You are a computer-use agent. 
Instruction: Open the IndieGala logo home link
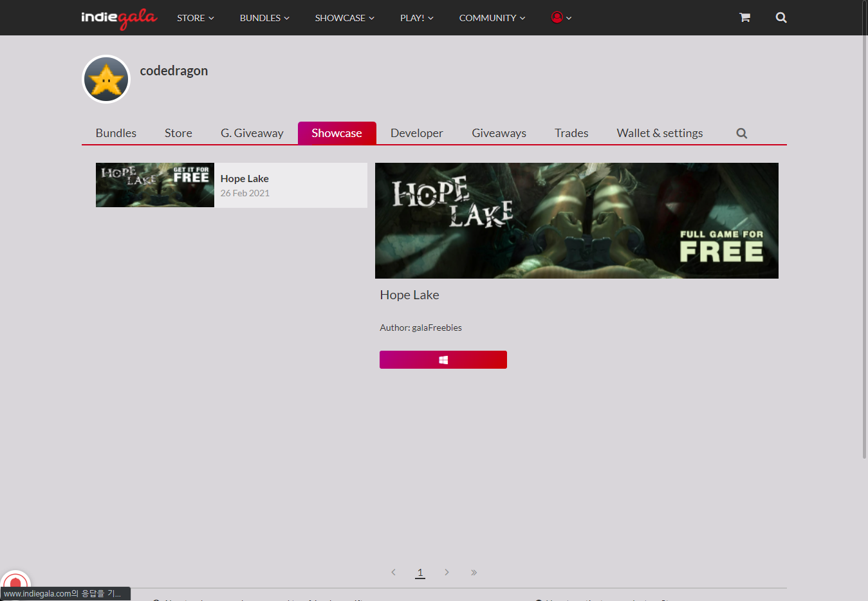pyautogui.click(x=119, y=18)
